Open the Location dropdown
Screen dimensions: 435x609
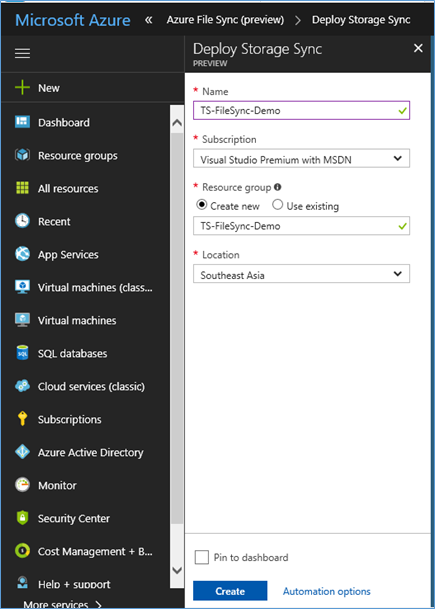(x=301, y=274)
